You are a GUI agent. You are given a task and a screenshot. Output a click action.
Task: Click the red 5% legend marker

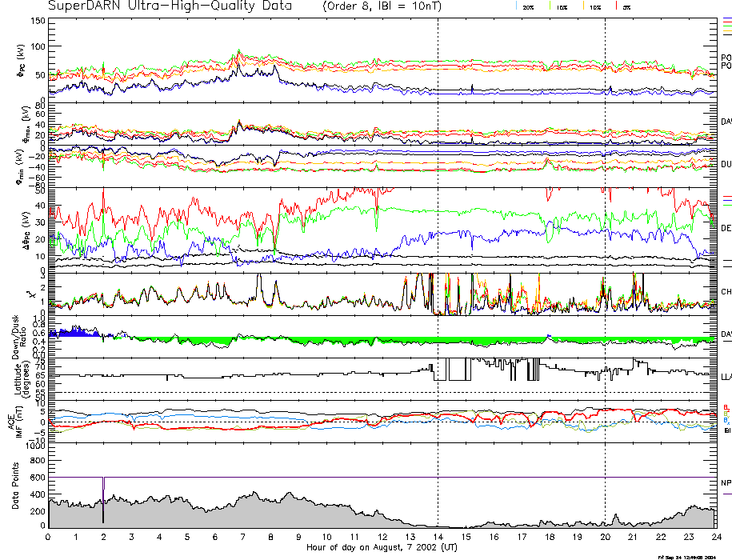point(616,6)
